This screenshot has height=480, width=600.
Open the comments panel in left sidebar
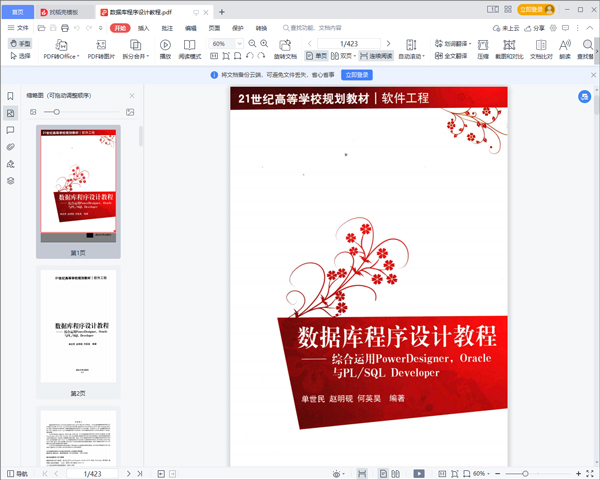point(11,130)
